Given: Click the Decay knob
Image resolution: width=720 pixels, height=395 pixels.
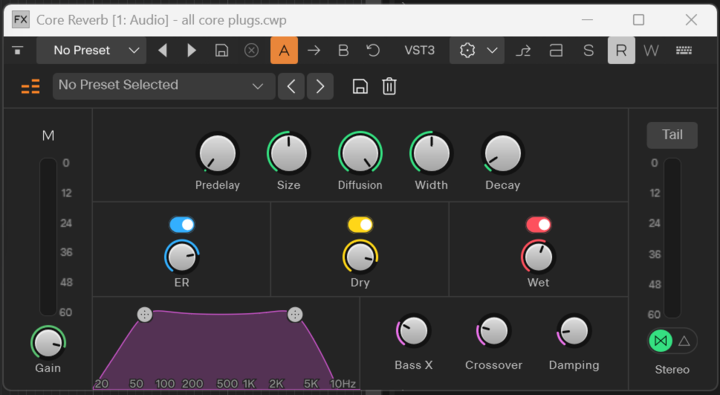Looking at the screenshot, I should tap(503, 153).
